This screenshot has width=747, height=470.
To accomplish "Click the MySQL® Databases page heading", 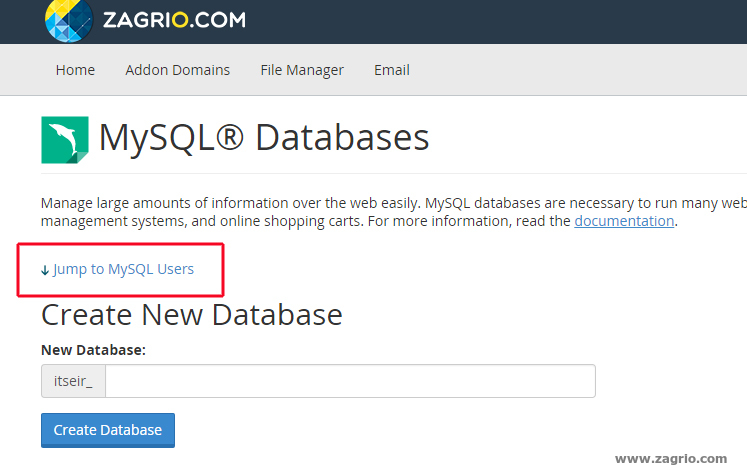I will 264,138.
